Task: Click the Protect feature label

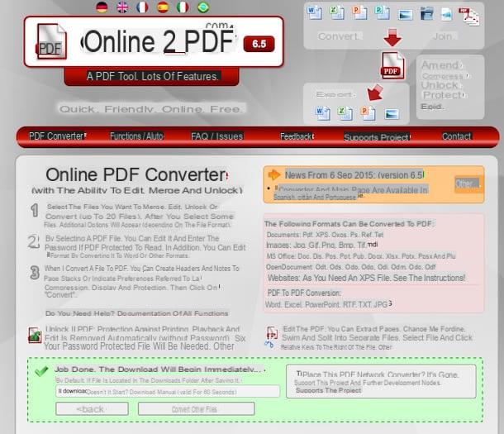Action: 443,95
